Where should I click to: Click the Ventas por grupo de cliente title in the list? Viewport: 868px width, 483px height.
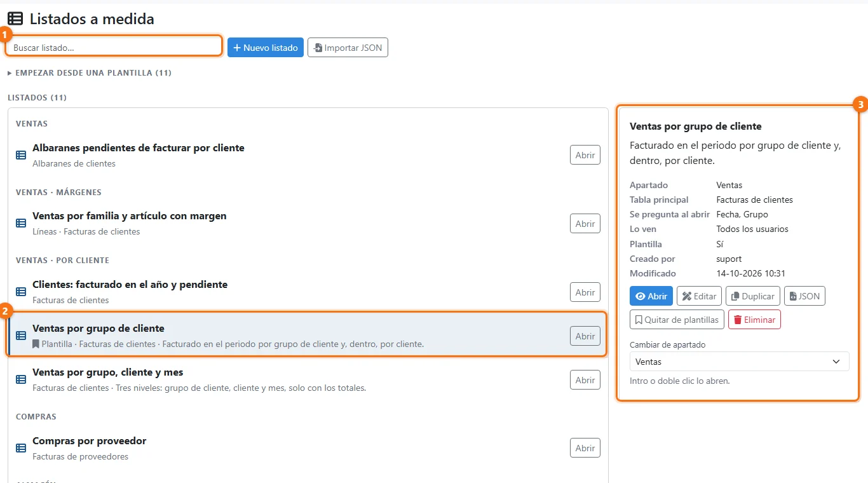(98, 329)
